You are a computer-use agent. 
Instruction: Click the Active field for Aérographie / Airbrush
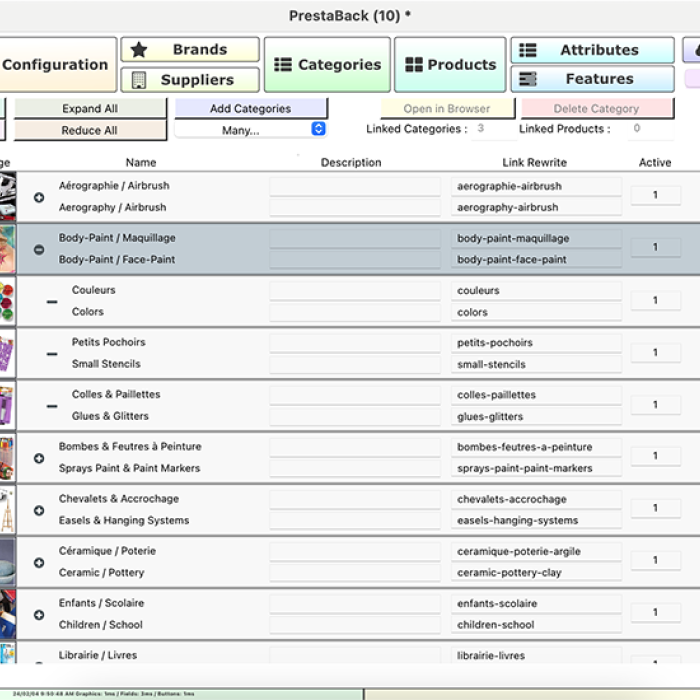click(x=655, y=195)
